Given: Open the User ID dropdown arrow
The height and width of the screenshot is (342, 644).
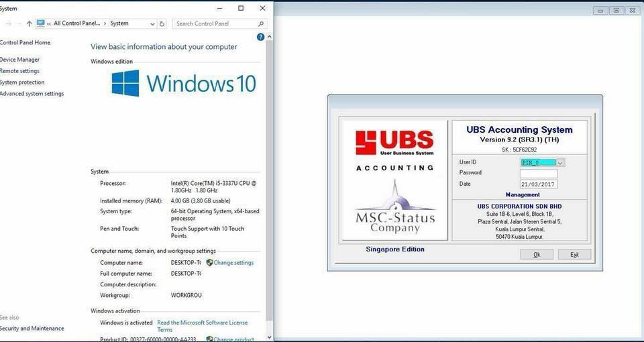Looking at the screenshot, I should (x=560, y=162).
